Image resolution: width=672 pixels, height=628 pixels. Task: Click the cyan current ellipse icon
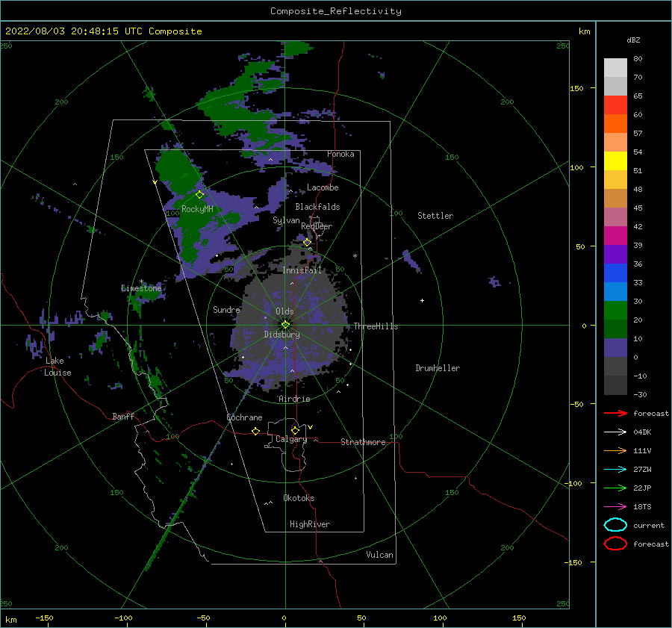coord(615,525)
